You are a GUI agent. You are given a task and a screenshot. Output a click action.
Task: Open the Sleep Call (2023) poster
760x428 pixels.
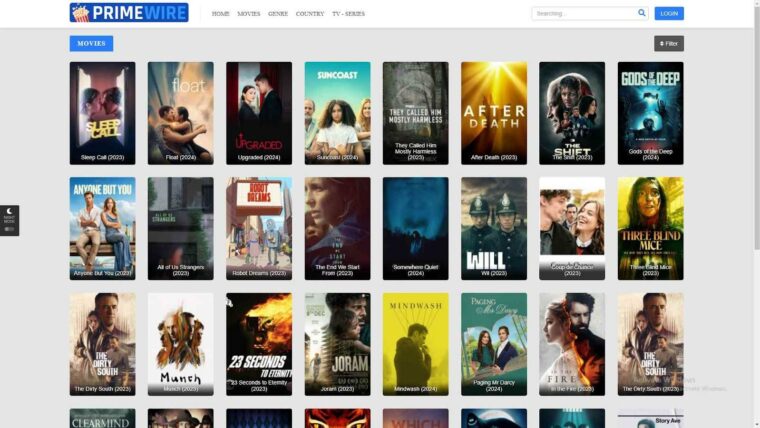coord(102,113)
